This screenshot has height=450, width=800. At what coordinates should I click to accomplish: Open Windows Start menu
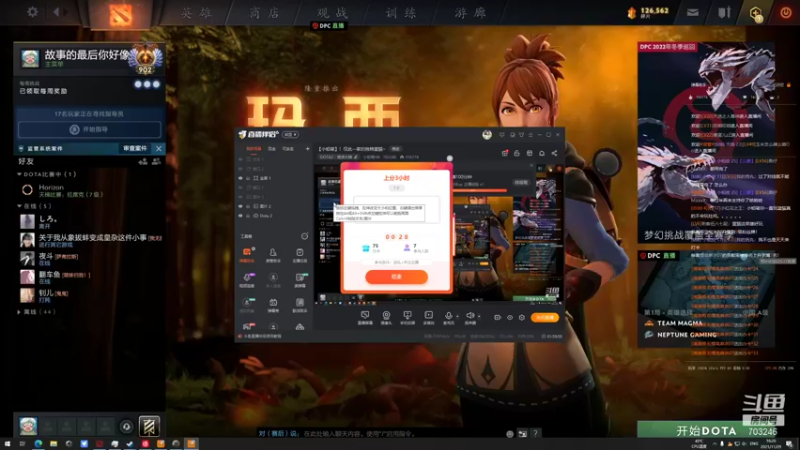coord(7,444)
